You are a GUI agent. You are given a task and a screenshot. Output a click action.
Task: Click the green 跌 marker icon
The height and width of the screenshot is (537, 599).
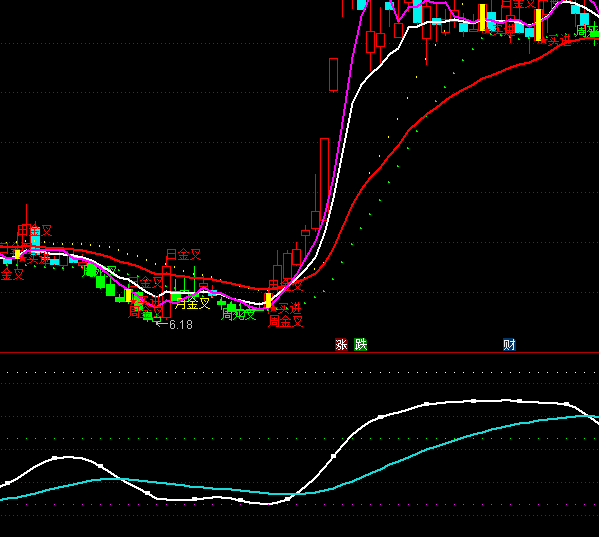pyautogui.click(x=360, y=345)
